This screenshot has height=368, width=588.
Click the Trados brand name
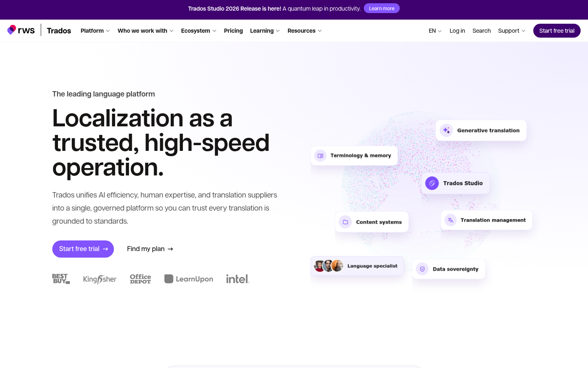[x=59, y=31]
